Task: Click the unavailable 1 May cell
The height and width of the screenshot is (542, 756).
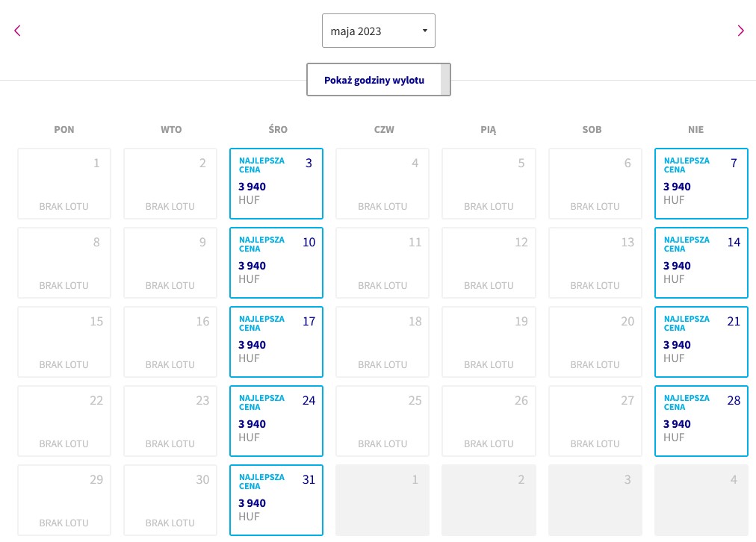Action: tap(64, 184)
